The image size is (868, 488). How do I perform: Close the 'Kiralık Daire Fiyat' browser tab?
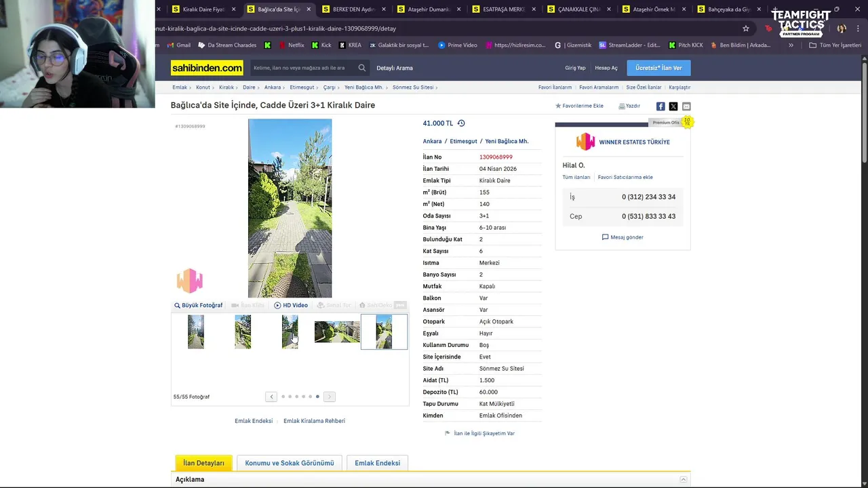click(x=234, y=9)
